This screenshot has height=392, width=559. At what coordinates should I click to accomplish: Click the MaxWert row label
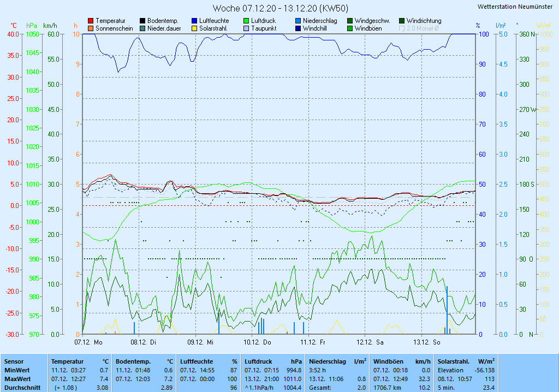pyautogui.click(x=17, y=379)
